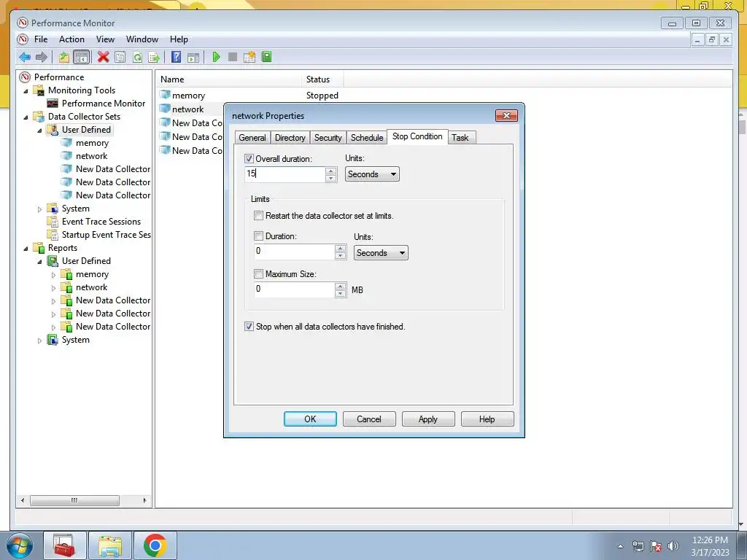Click into the Maximum Size input field
747x560 pixels.
point(295,289)
